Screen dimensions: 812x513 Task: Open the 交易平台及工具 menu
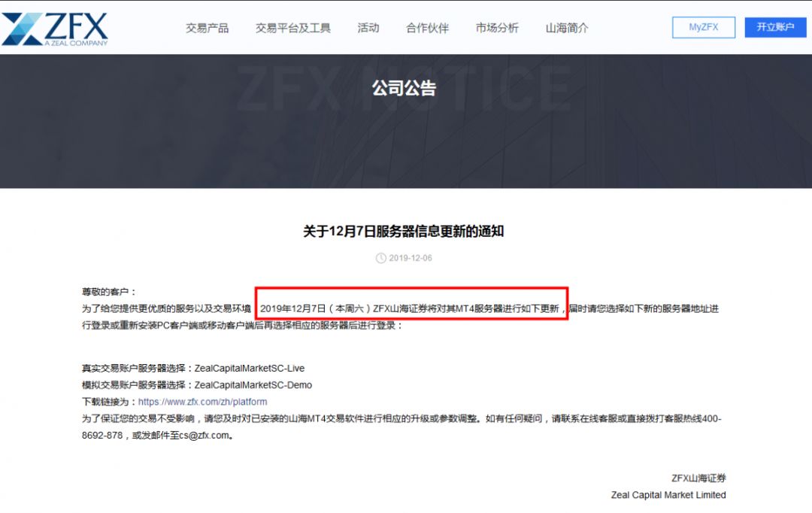292,28
